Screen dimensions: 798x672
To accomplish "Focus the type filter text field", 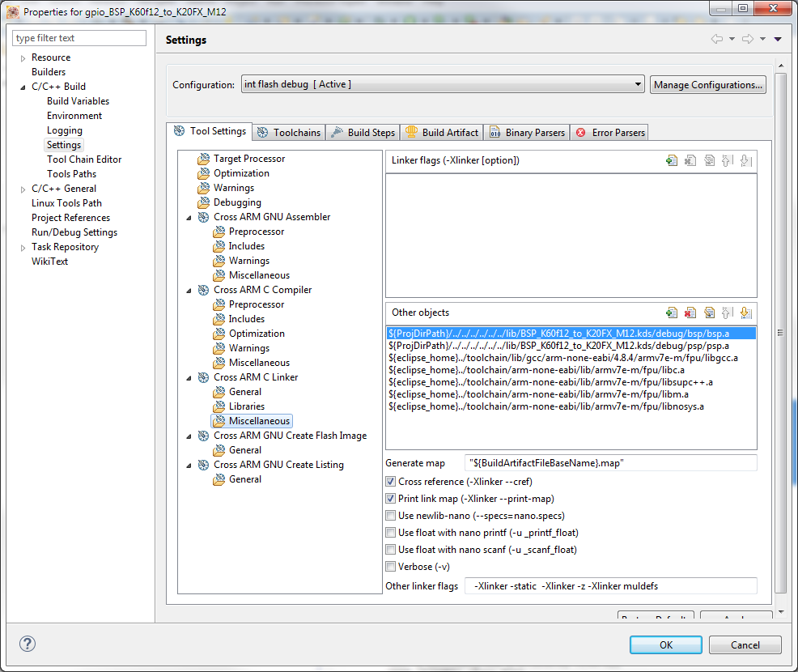I will (x=79, y=38).
